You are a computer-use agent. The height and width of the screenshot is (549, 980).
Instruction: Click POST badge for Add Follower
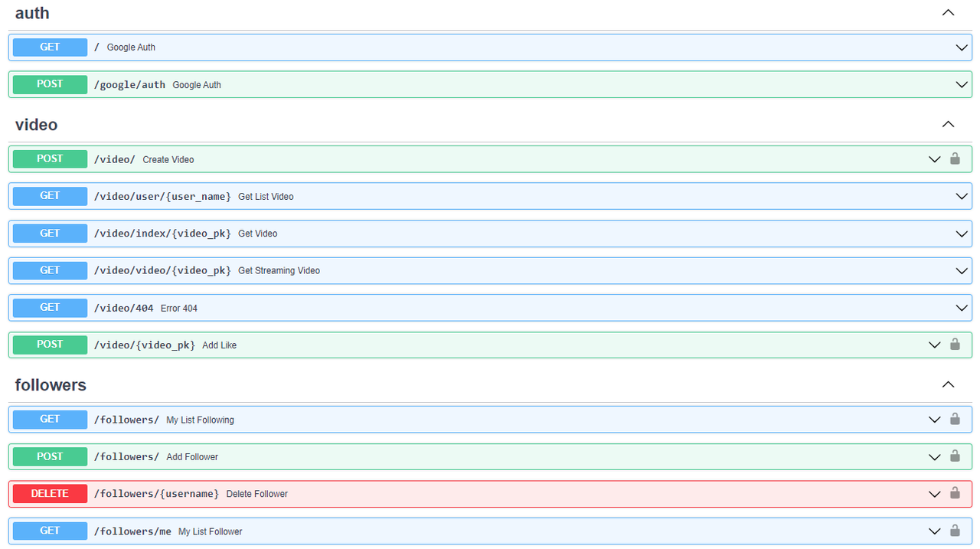pos(50,456)
